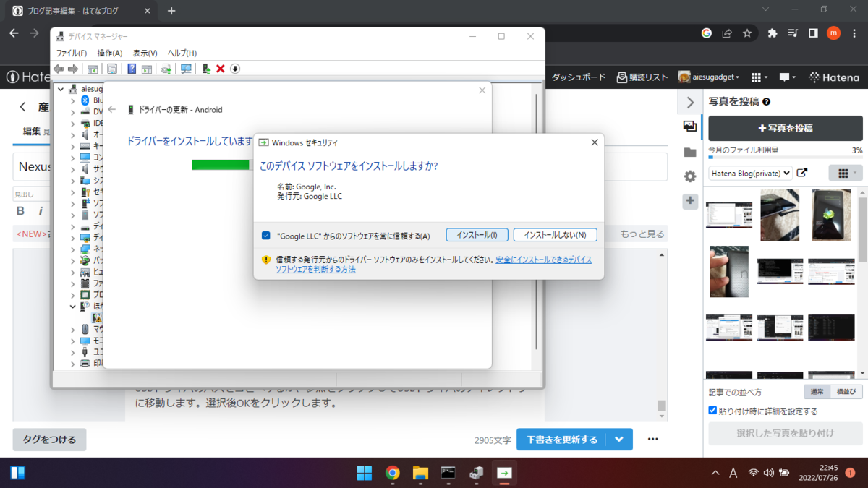Click plus icon in Hatena sidebar
Screen dimensions: 868x488
point(690,201)
